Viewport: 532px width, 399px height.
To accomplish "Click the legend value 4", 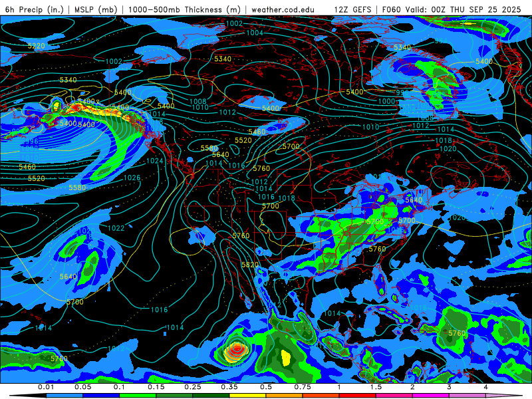I will (486, 387).
